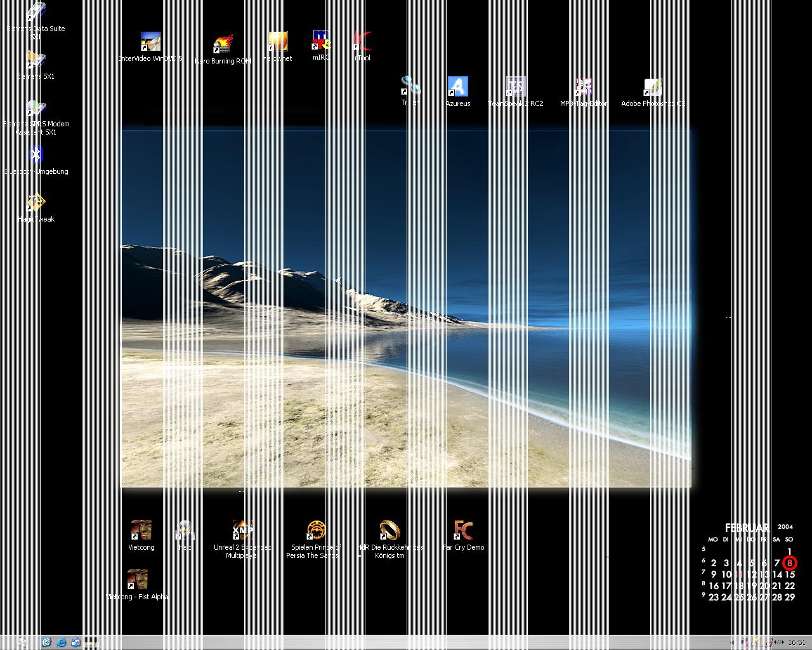Viewport: 812px width, 650px height.
Task: Launch the Unreal 2 XMP multiplayer shortcut
Action: (x=242, y=531)
